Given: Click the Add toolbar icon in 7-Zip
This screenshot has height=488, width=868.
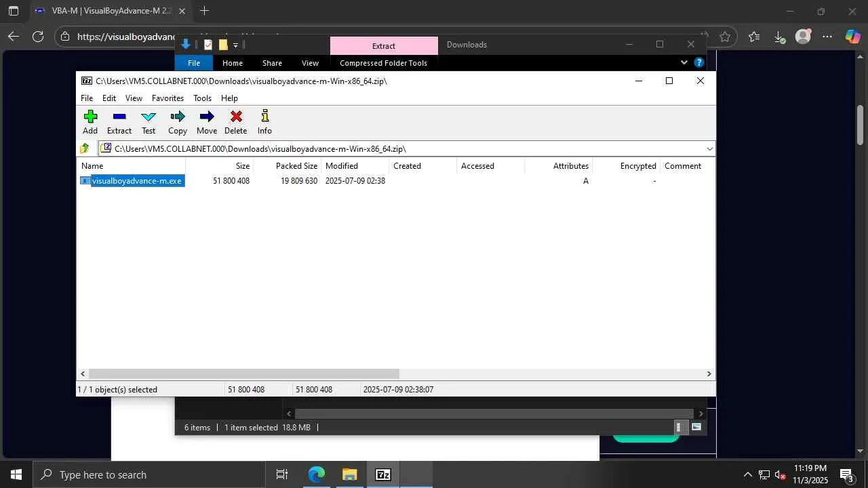Looking at the screenshot, I should pyautogui.click(x=90, y=122).
